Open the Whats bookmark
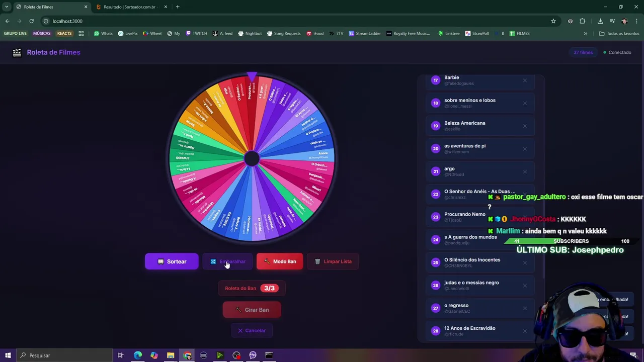The height and width of the screenshot is (362, 644). pos(103,34)
